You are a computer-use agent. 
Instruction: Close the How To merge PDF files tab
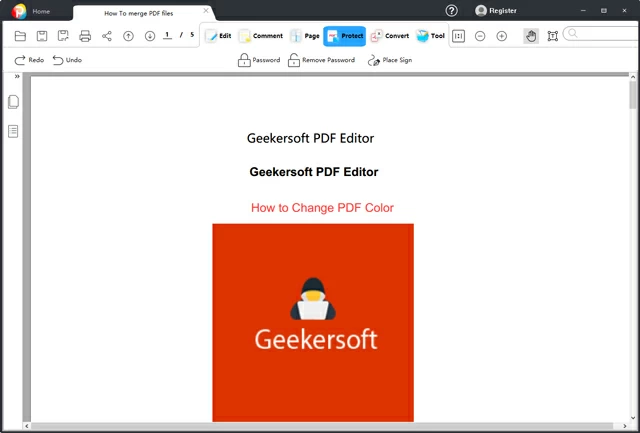coord(206,11)
